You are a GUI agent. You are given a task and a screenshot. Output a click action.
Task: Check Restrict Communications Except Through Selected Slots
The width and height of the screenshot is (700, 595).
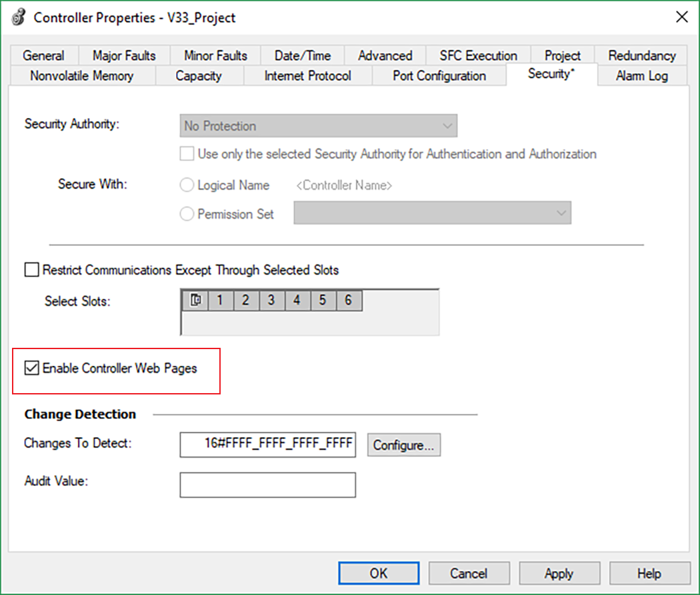31,271
